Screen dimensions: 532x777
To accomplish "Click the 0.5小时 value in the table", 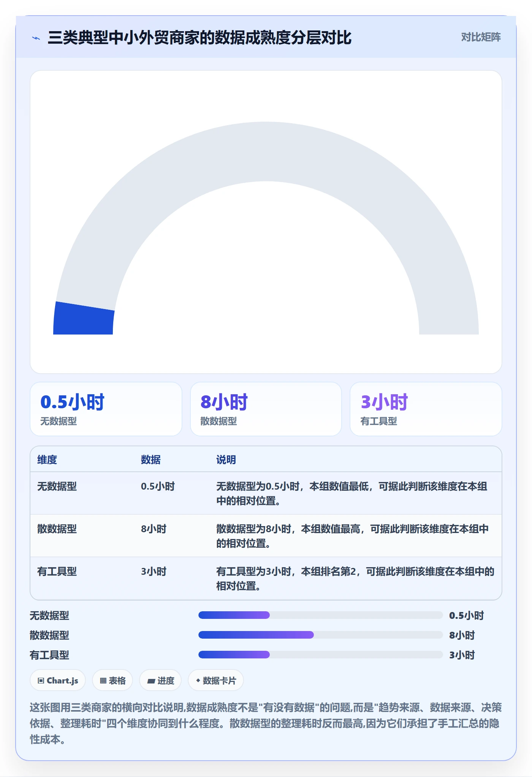I will (x=158, y=486).
